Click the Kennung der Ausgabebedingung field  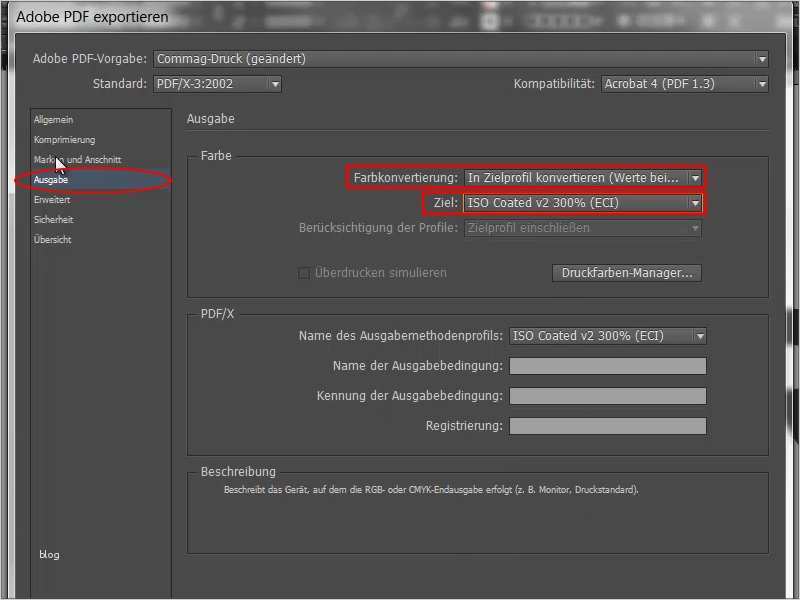click(x=608, y=396)
